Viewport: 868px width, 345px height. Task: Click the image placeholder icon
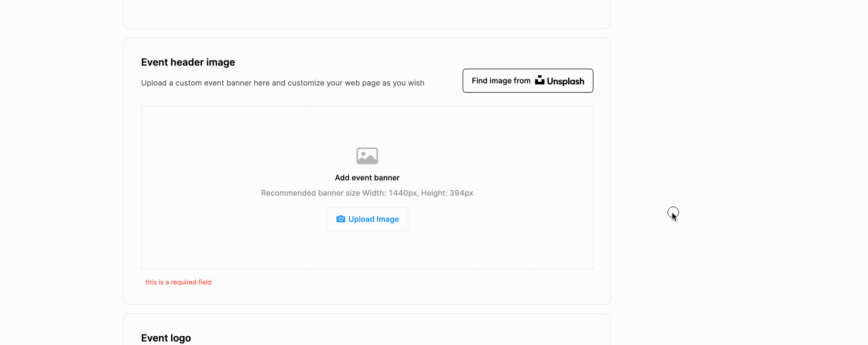tap(367, 156)
